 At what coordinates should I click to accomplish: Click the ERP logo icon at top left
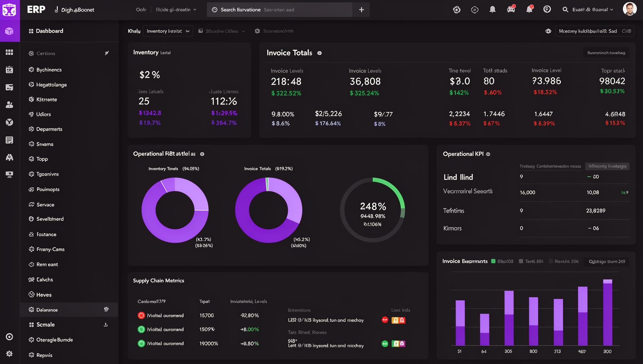click(x=9, y=10)
